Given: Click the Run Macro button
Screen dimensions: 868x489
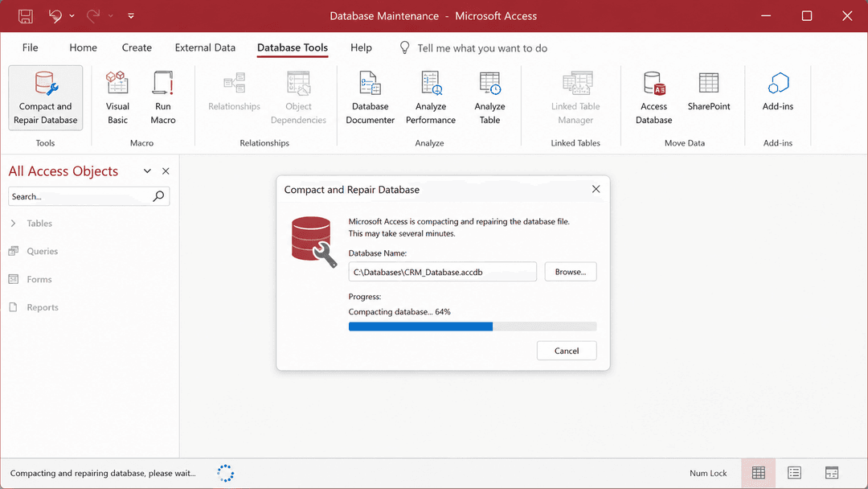Looking at the screenshot, I should coord(162,98).
